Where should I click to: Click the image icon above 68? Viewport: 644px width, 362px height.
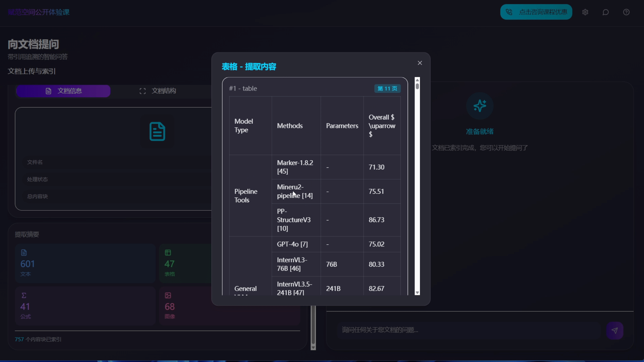click(x=168, y=295)
